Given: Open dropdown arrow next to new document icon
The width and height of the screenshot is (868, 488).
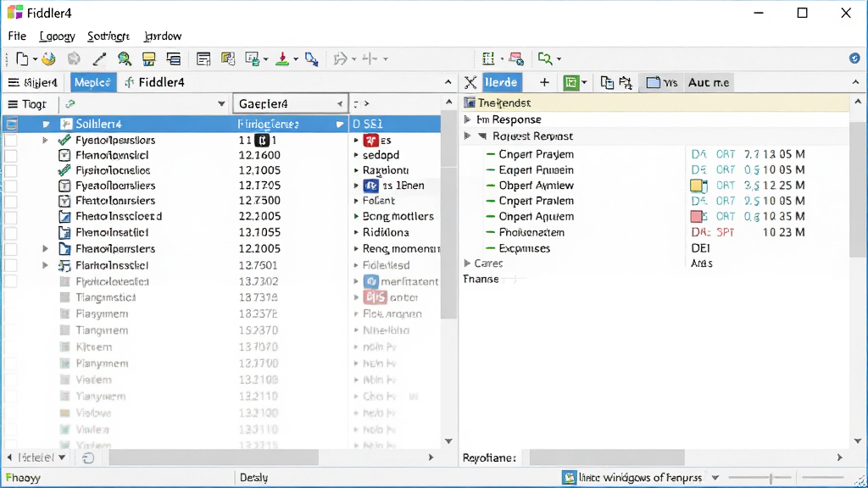Looking at the screenshot, I should point(35,59).
